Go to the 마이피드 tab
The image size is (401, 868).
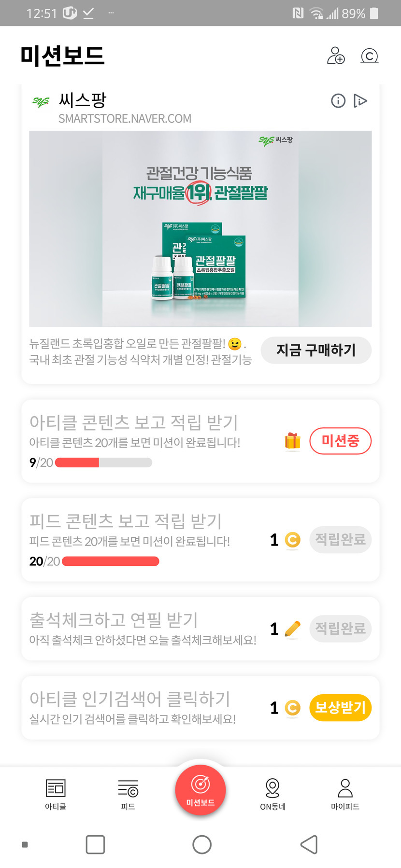pyautogui.click(x=345, y=794)
